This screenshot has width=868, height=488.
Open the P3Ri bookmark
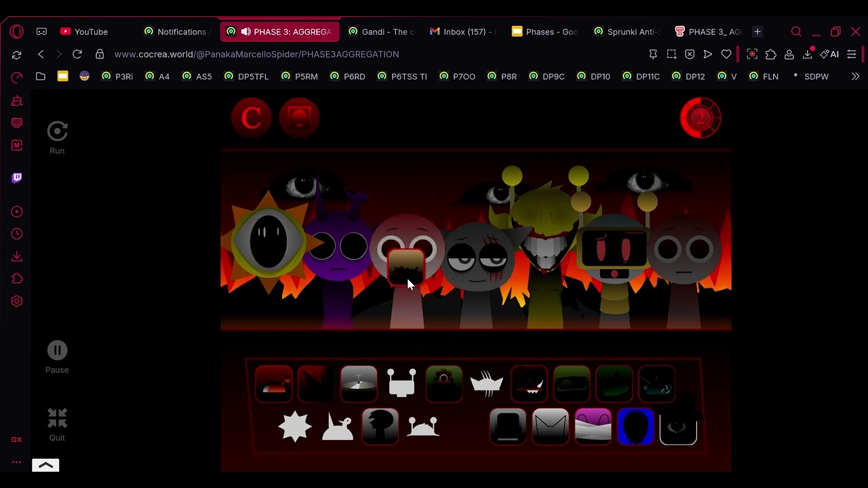point(117,77)
